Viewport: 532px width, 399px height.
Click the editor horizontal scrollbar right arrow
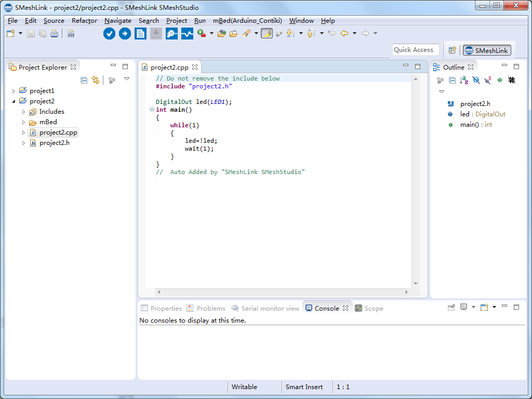406,292
